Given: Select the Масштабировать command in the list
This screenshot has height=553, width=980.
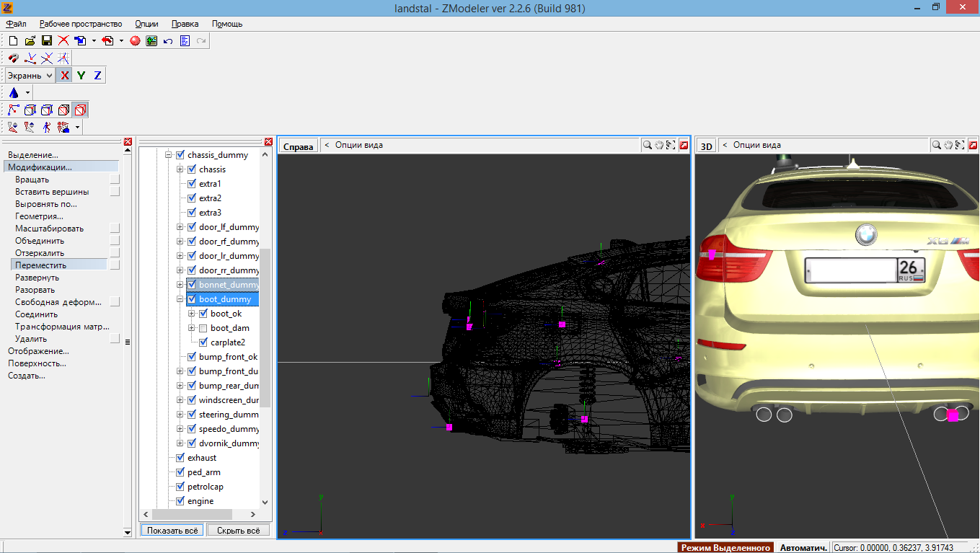Looking at the screenshot, I should click(50, 229).
